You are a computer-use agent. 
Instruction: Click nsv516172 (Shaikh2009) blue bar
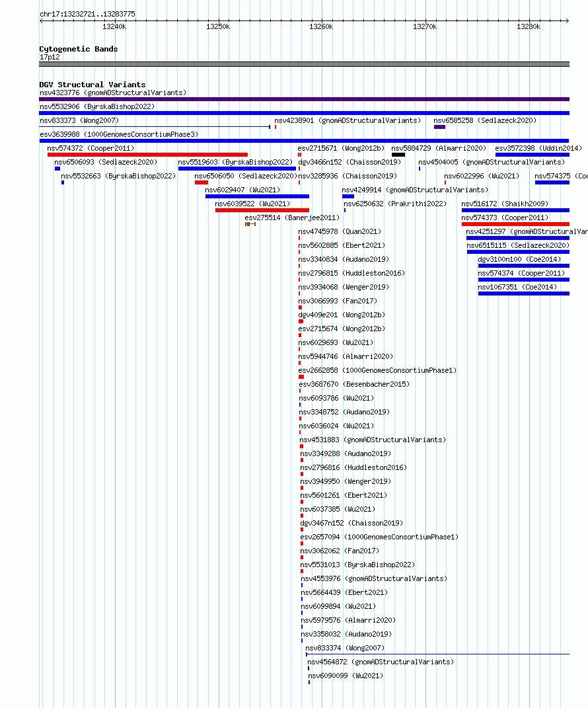pos(515,210)
